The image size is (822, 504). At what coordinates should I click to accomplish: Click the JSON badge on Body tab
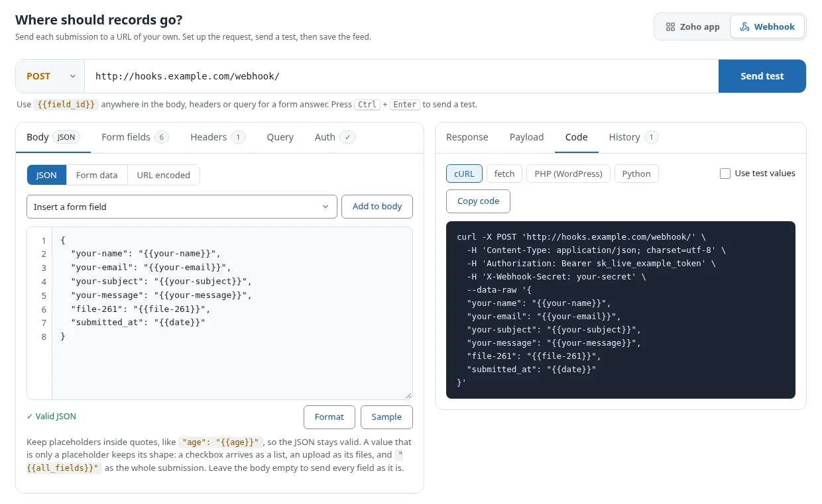[66, 137]
